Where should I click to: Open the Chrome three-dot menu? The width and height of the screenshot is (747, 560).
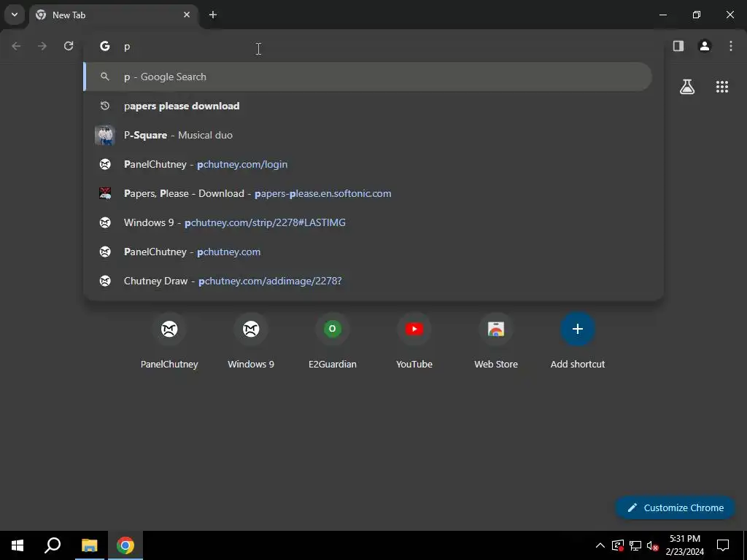[731, 46]
